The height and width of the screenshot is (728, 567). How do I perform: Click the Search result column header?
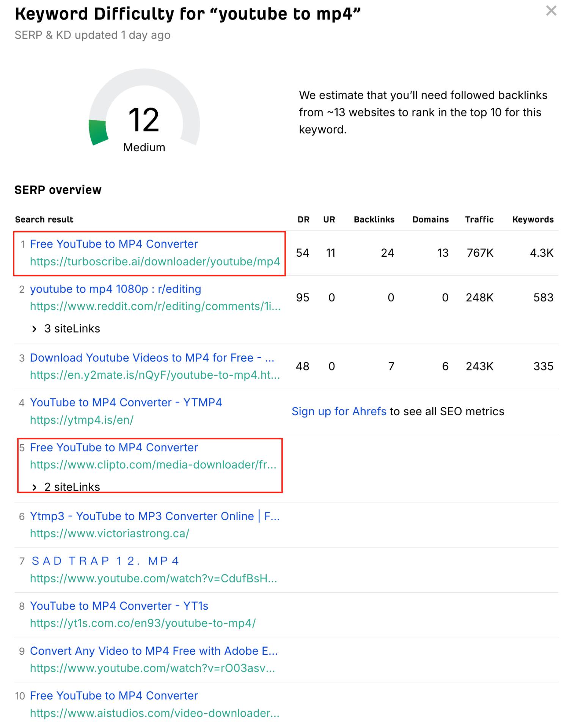coord(44,220)
